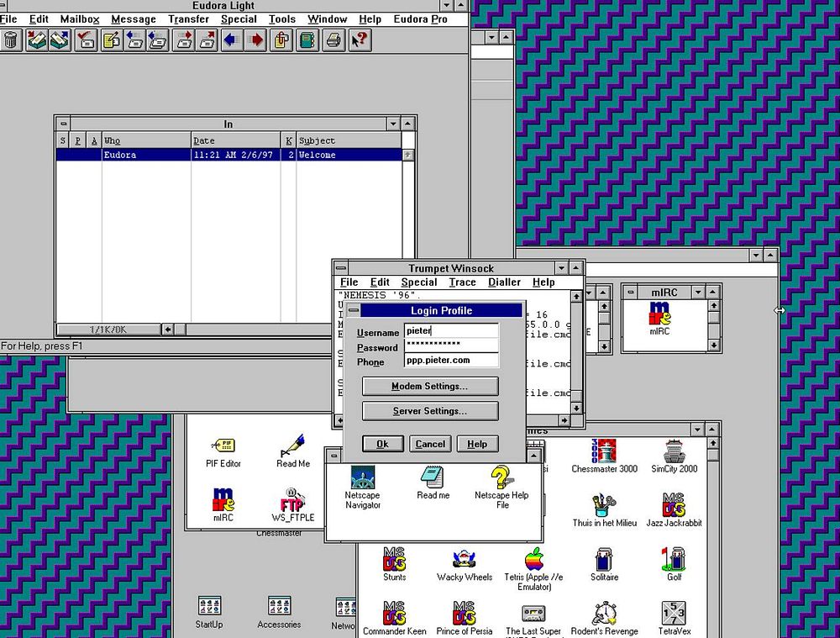The height and width of the screenshot is (638, 840).
Task: Open Eudora's Tools menu
Action: point(281,19)
